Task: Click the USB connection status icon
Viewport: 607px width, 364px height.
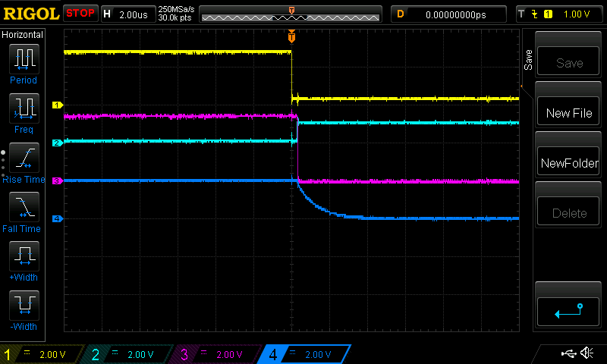Action: (x=568, y=353)
